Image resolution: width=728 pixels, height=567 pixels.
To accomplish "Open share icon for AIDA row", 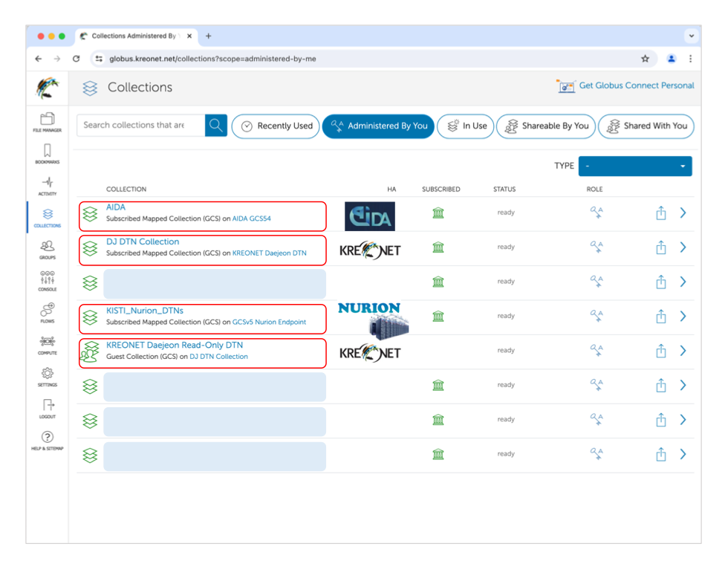I will coord(661,213).
